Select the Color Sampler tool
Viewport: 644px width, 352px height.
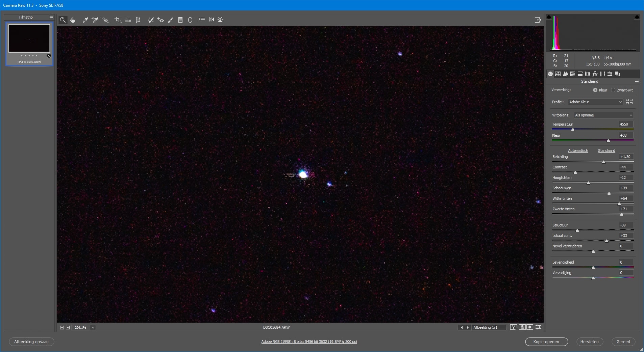[x=95, y=20]
